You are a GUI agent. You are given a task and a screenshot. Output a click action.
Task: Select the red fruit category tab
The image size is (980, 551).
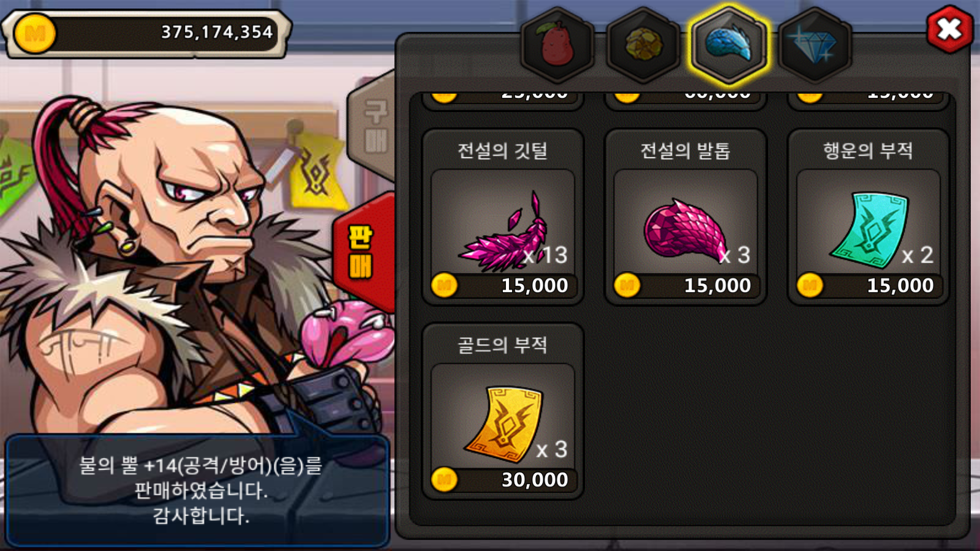tap(557, 45)
